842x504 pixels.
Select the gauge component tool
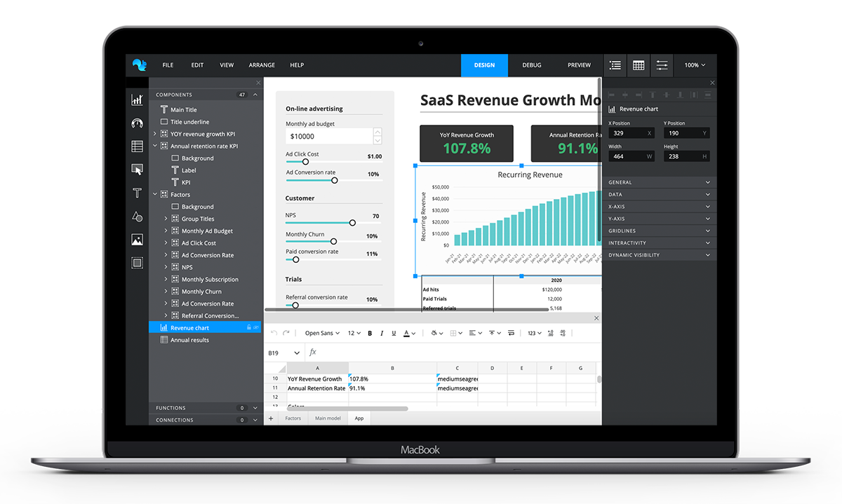point(138,122)
